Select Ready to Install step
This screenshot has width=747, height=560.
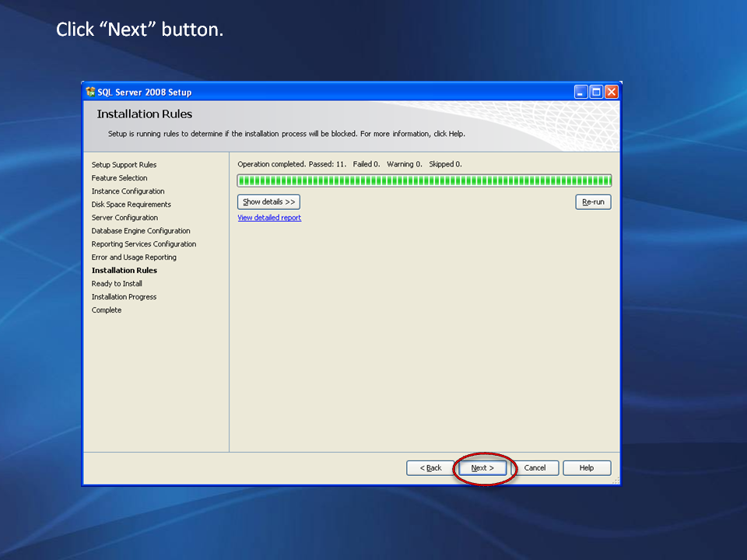(x=117, y=284)
